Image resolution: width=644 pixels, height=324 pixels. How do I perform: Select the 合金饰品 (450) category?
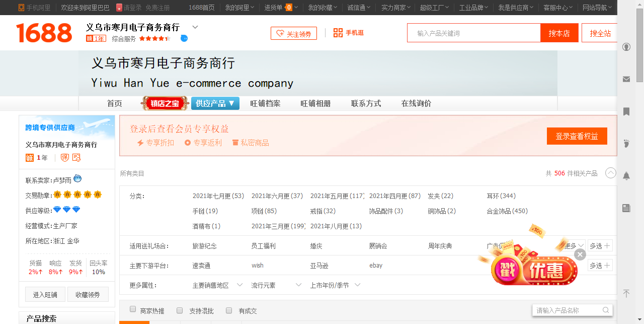click(507, 211)
